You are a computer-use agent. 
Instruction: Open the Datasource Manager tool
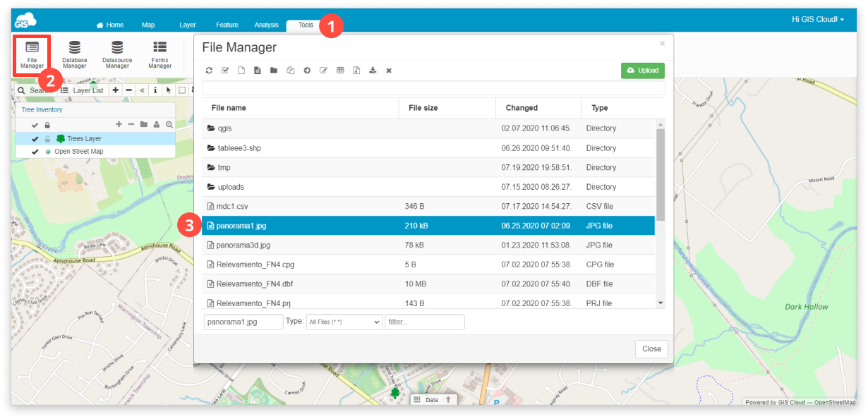(x=116, y=54)
